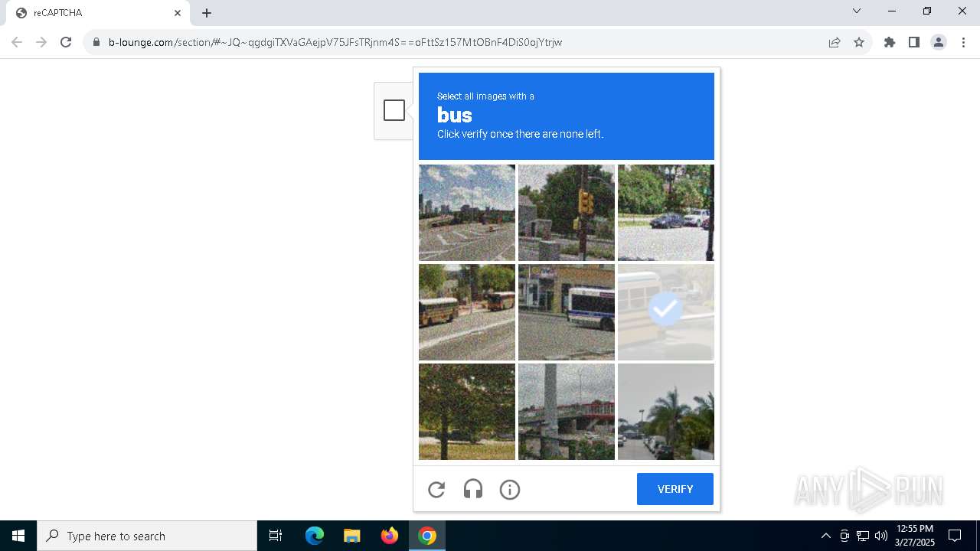The width and height of the screenshot is (980, 551).
Task: Go back to the previous page
Action: [x=17, y=42]
